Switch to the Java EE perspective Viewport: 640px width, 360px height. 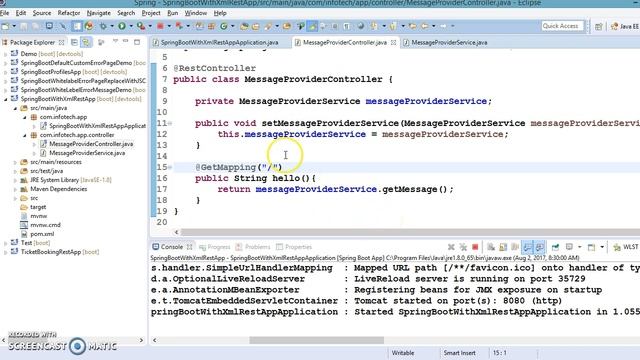[x=625, y=27]
